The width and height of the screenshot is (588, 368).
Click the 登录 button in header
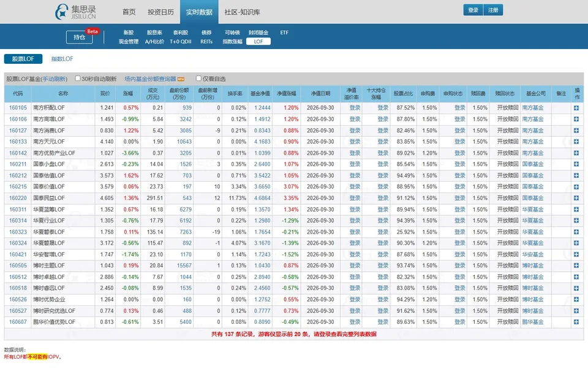point(473,10)
